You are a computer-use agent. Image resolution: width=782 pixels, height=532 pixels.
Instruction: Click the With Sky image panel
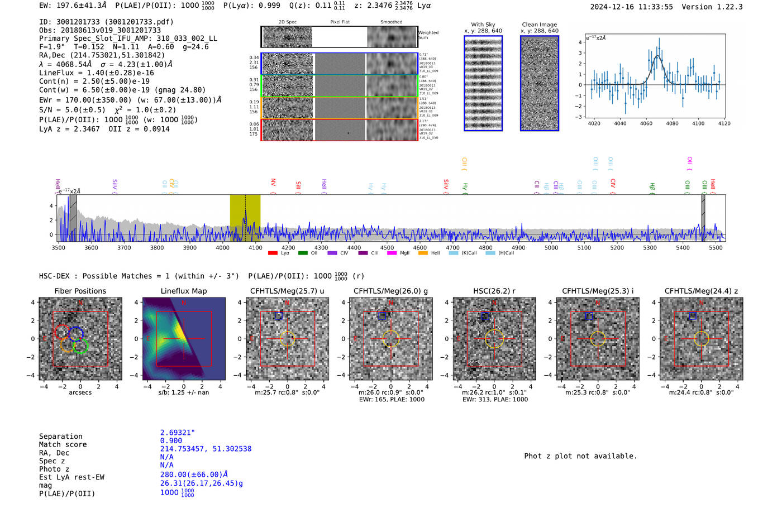(x=483, y=83)
